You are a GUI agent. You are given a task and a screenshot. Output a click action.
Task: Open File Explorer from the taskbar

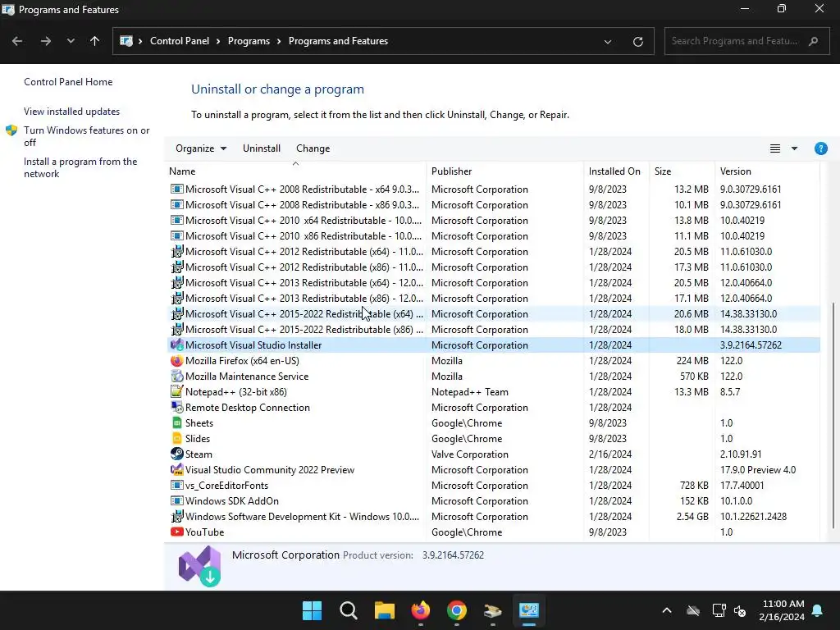(x=384, y=610)
